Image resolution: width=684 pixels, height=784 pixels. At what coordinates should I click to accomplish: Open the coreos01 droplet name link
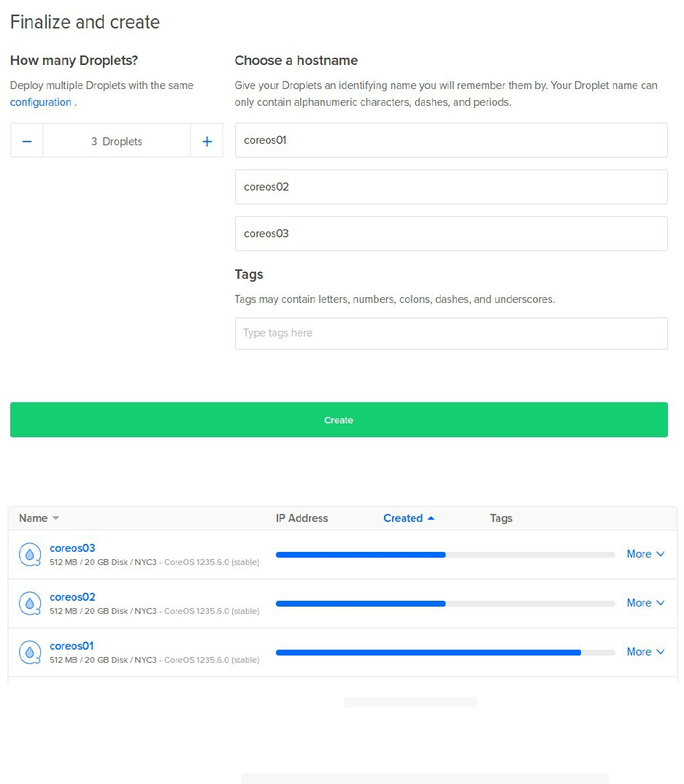[72, 646]
